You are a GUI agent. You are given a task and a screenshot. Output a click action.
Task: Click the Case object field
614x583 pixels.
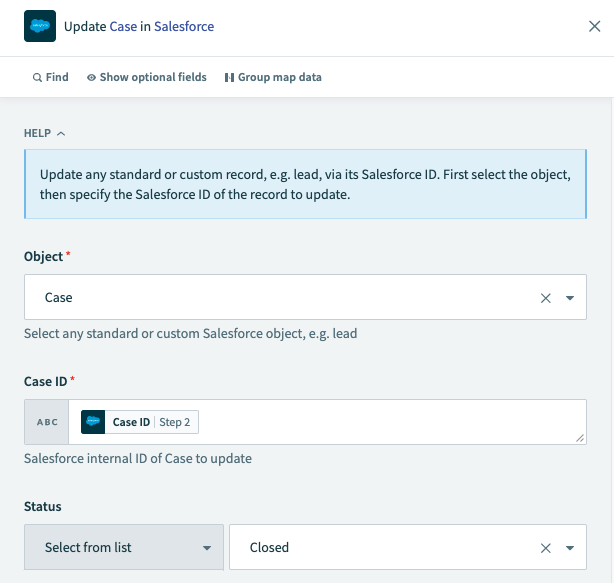coord(280,298)
